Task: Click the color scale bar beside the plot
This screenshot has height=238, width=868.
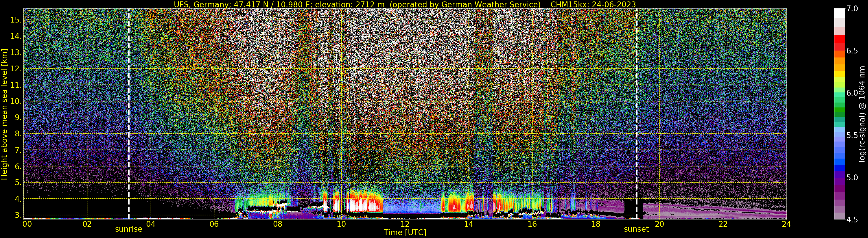Action: 839,114
